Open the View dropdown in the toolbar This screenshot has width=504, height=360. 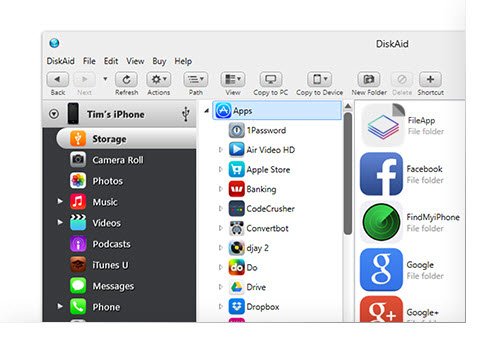pos(233,79)
